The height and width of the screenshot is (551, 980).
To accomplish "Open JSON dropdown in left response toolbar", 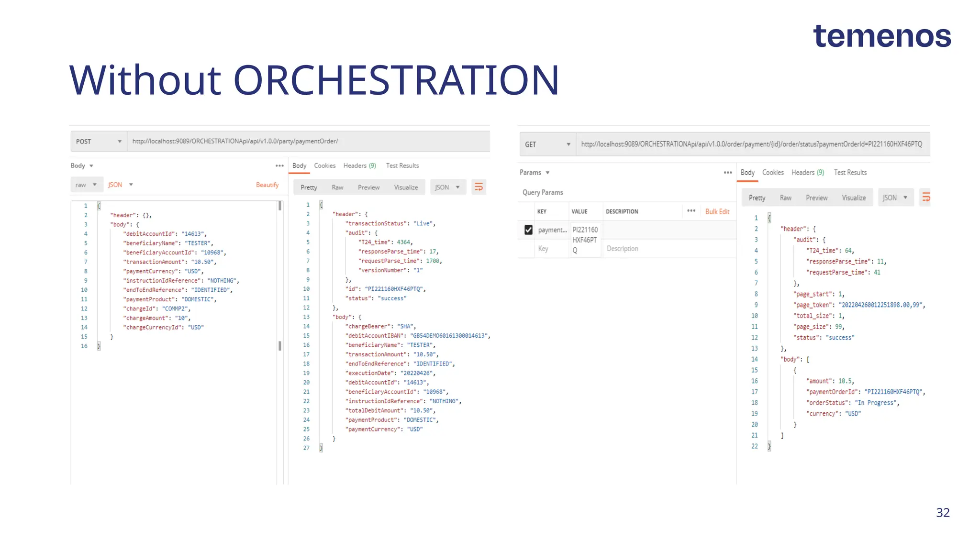I will tap(447, 187).
